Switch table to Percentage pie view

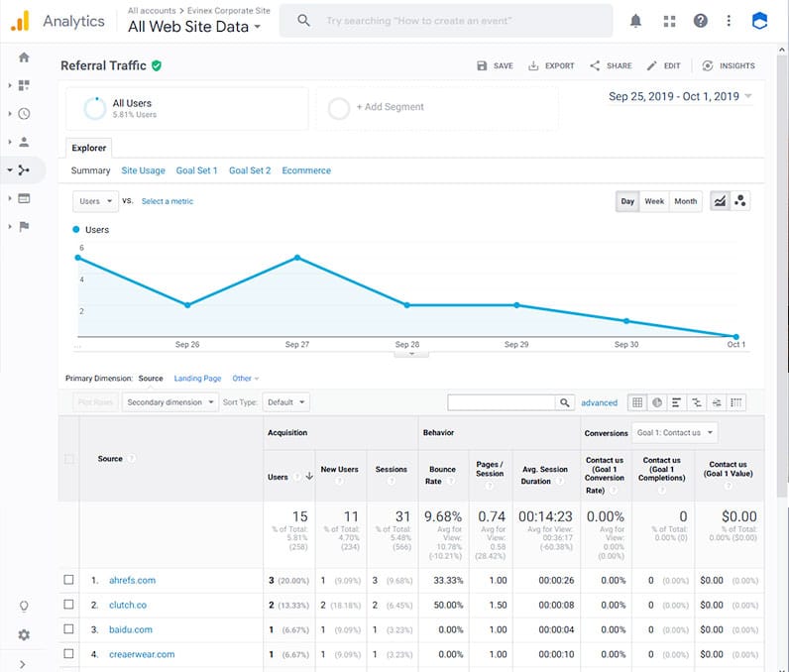point(656,402)
